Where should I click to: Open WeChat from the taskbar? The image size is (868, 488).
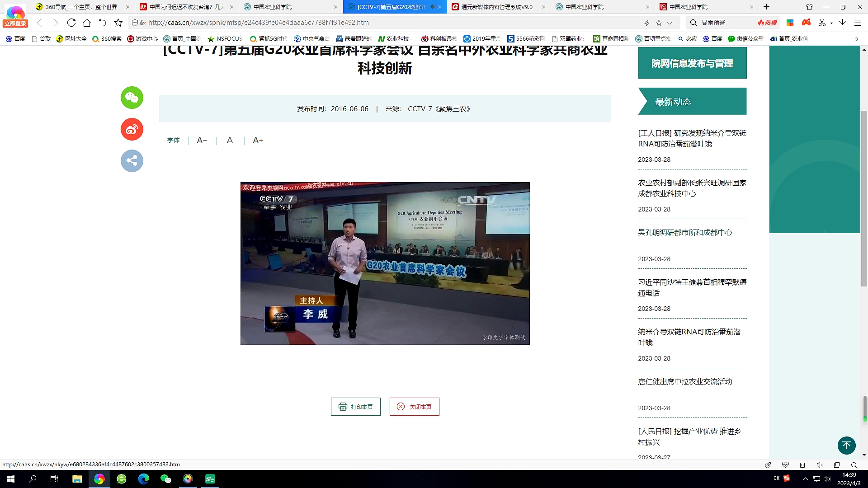[166, 479]
